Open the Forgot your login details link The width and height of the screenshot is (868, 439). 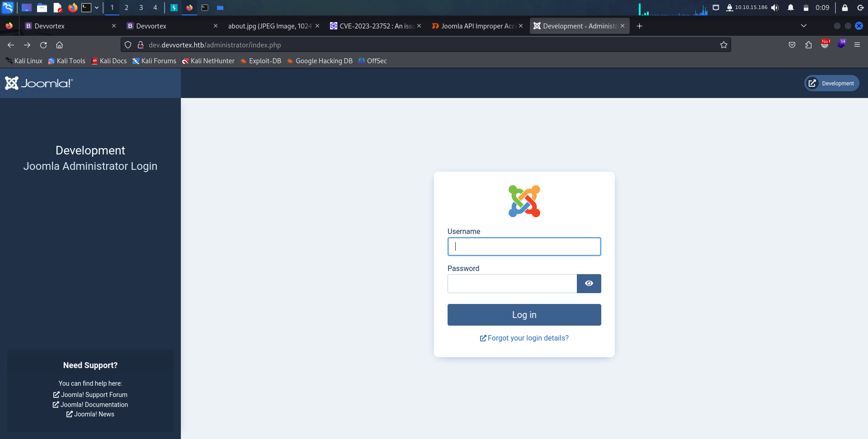(x=524, y=338)
